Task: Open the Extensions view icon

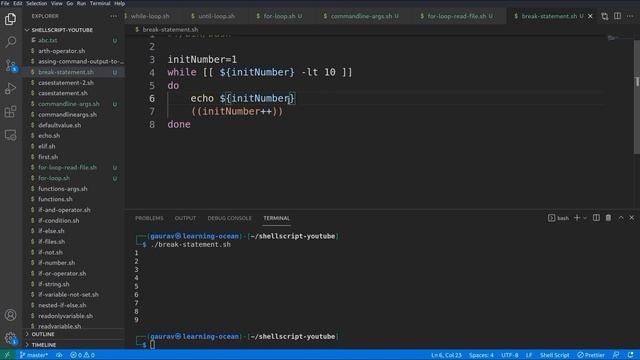Action: click(10, 111)
